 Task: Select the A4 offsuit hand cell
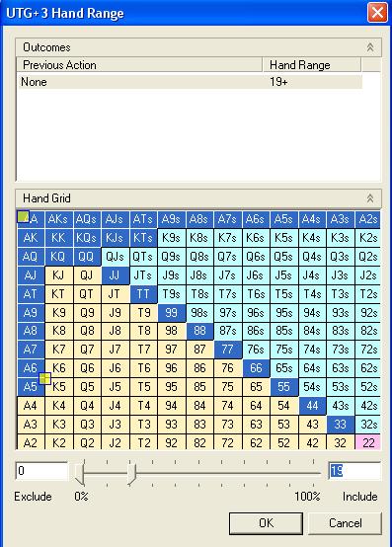click(x=31, y=406)
